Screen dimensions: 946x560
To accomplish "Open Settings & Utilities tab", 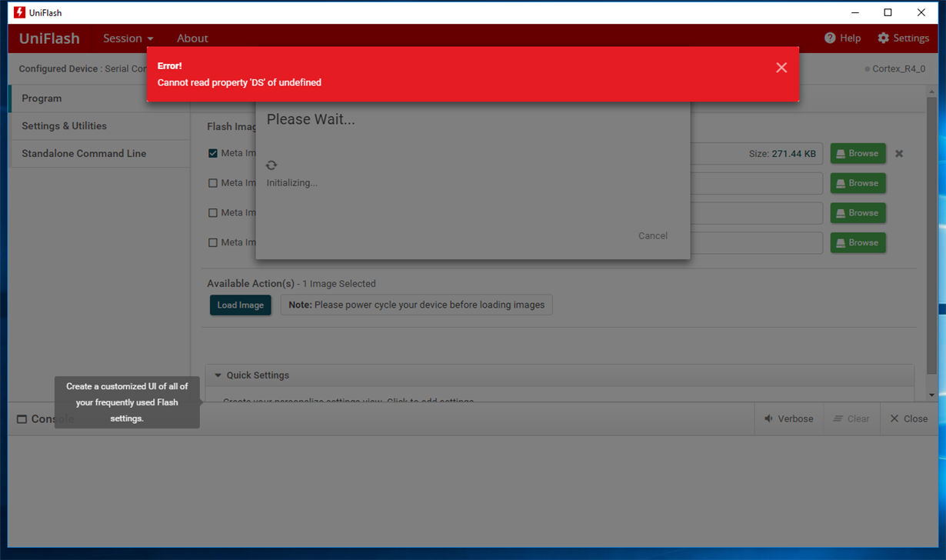I will pos(100,126).
